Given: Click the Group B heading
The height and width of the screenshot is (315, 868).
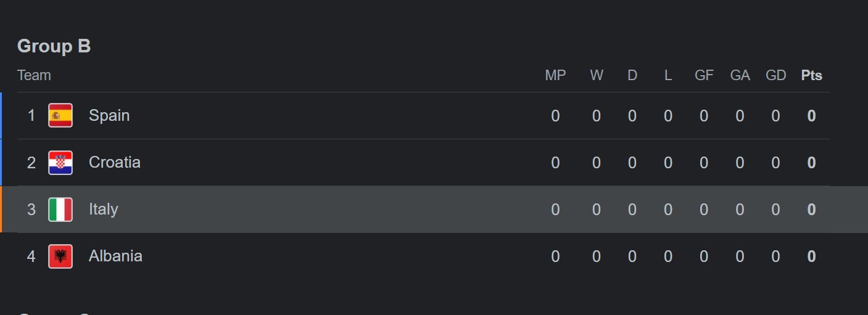Looking at the screenshot, I should click(54, 46).
